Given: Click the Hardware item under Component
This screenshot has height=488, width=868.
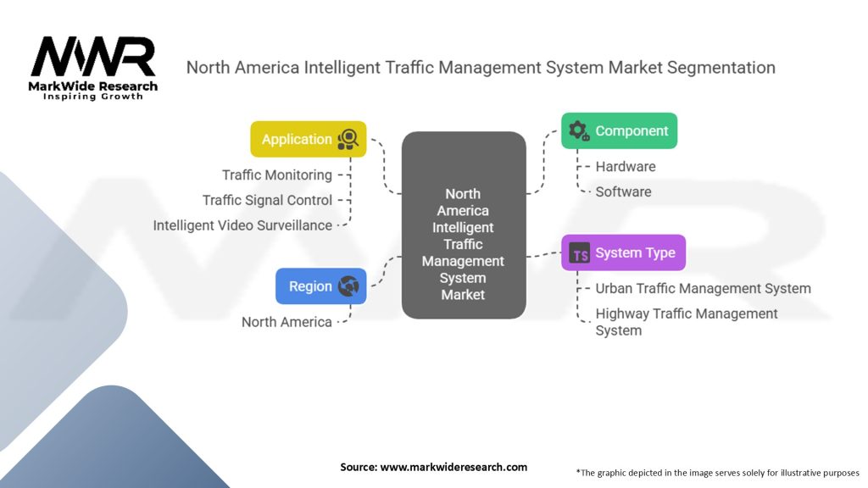Looking at the screenshot, I should click(625, 166).
